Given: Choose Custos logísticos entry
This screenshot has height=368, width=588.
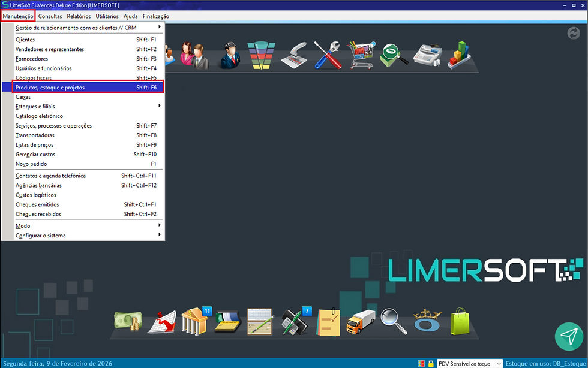Looking at the screenshot, I should point(83,195).
